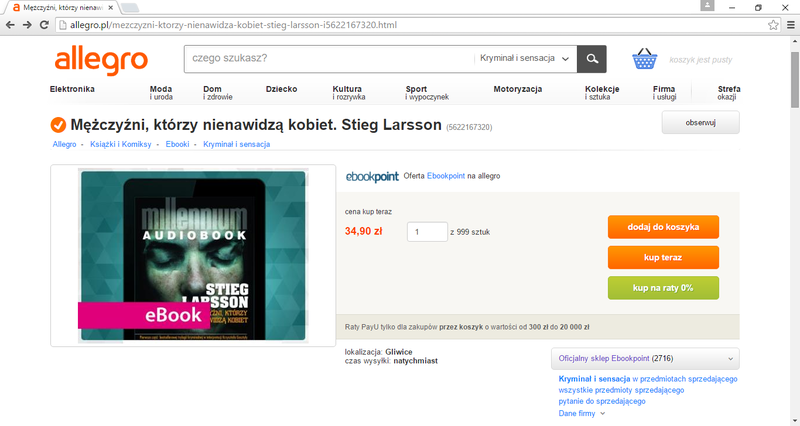Open Chrome menu hamburger icon
Viewport: 800px width, 426px height.
[x=790, y=25]
